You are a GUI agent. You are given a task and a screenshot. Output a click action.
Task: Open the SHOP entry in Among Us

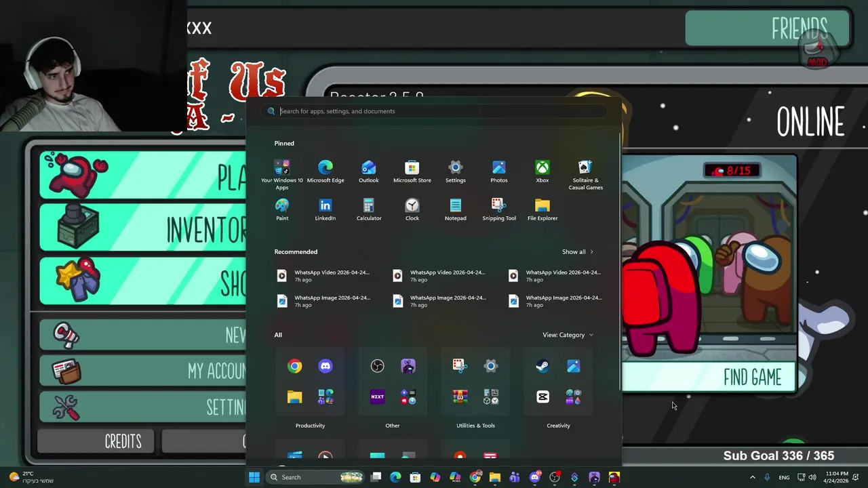tap(142, 281)
